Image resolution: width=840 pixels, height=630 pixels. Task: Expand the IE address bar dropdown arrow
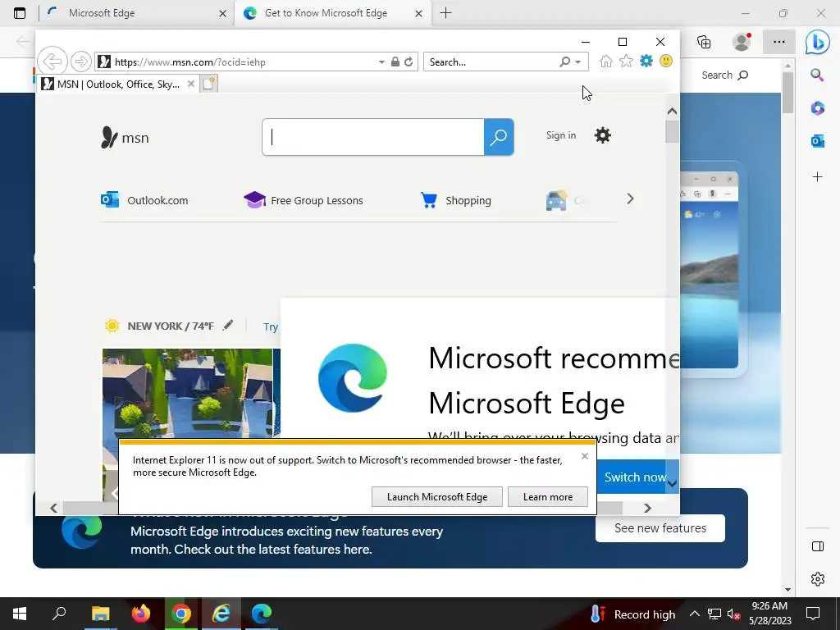pos(381,62)
